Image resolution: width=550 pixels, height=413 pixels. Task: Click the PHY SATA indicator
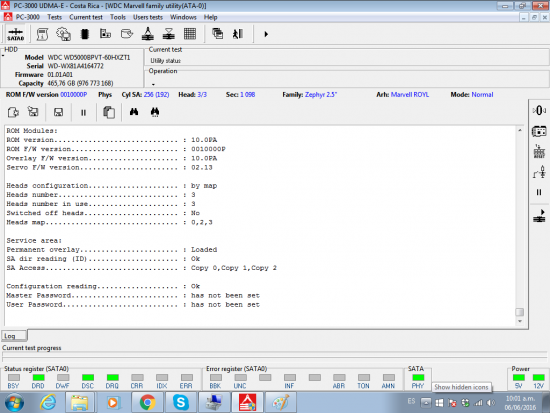(x=418, y=378)
